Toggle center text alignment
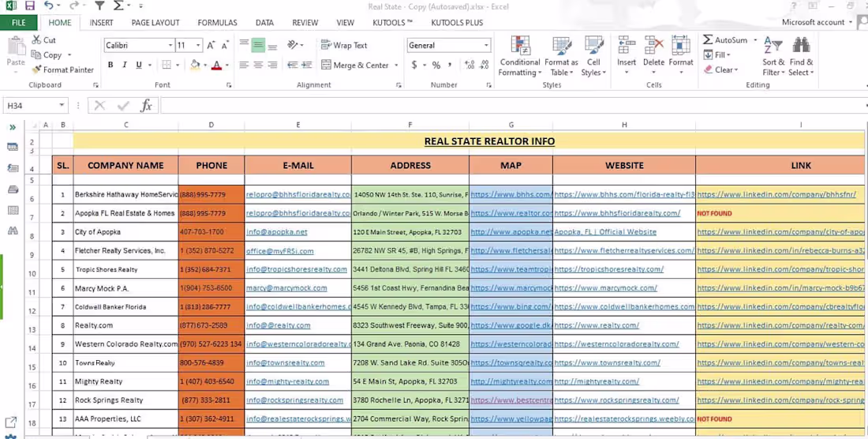This screenshot has width=868, height=439. [258, 65]
